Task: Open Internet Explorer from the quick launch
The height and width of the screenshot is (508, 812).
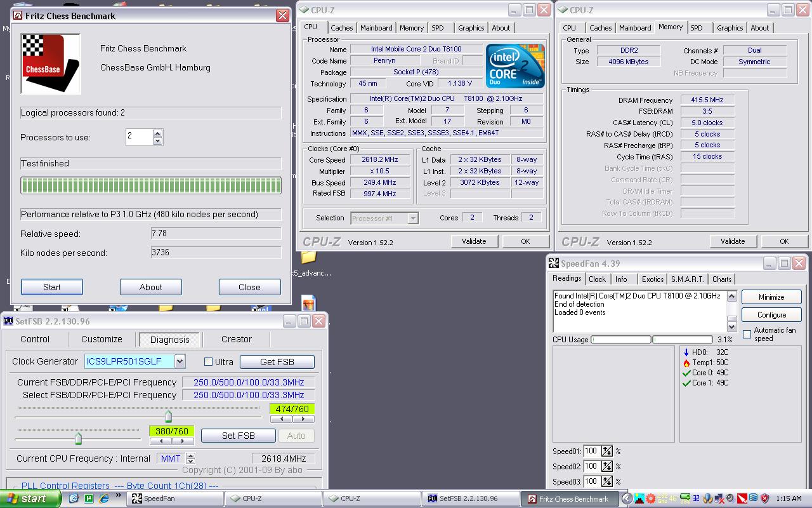Action: (105, 498)
